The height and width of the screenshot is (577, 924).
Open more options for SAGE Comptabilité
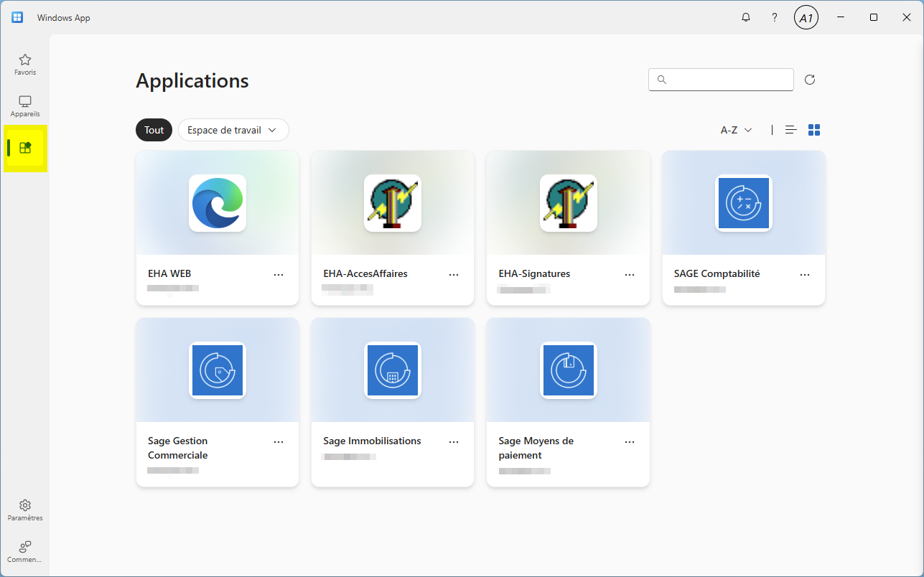click(x=805, y=274)
